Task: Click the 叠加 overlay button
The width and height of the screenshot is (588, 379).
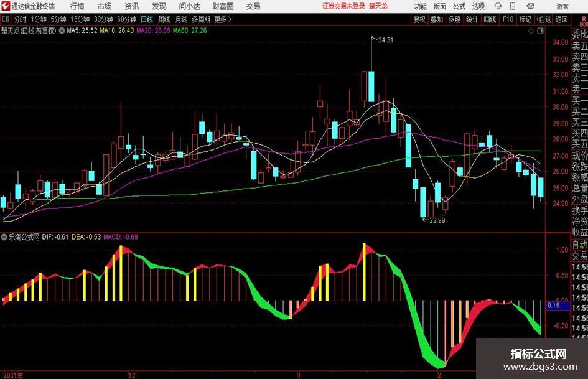Action: coord(437,19)
